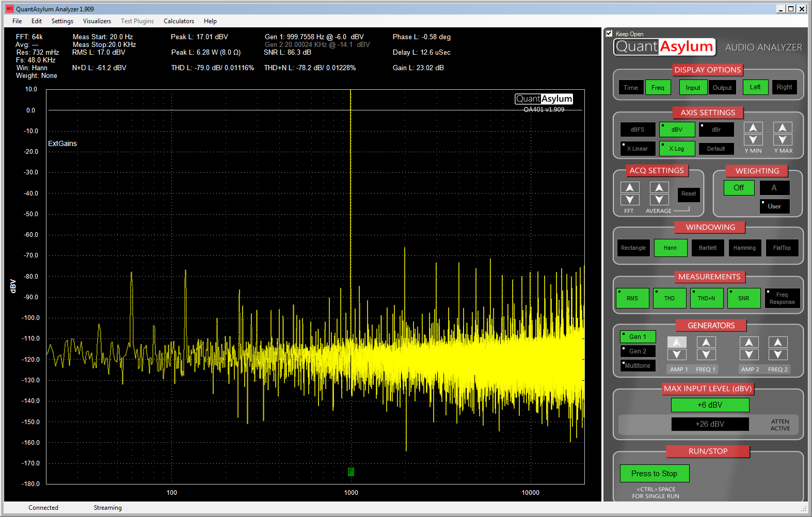Click the Gen 1 frequency readout
Image resolution: width=812 pixels, height=517 pixels.
pyautogui.click(x=314, y=37)
